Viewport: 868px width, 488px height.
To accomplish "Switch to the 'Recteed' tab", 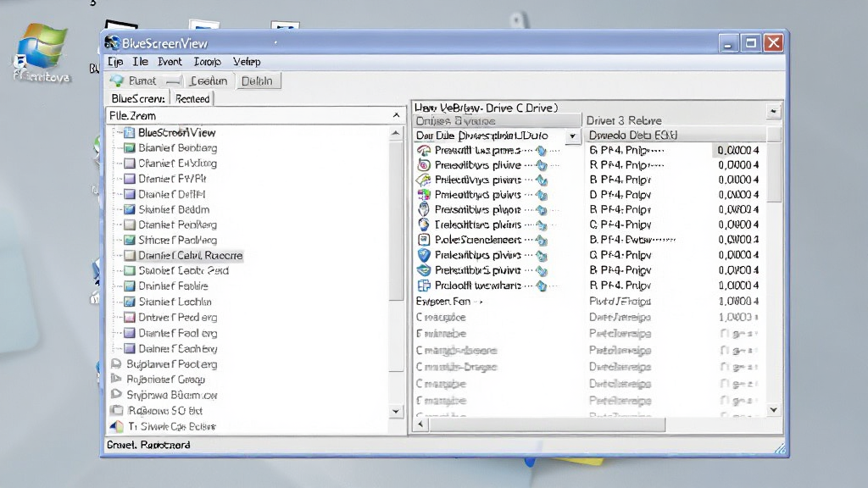I will (x=192, y=98).
